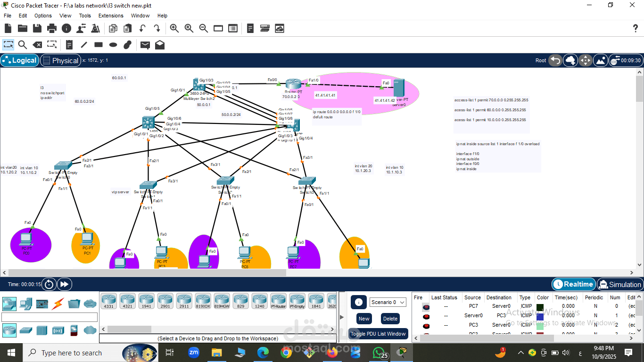Click the Num 2 light green swatch
The height and width of the screenshot is (362, 644).
[x=540, y=326]
